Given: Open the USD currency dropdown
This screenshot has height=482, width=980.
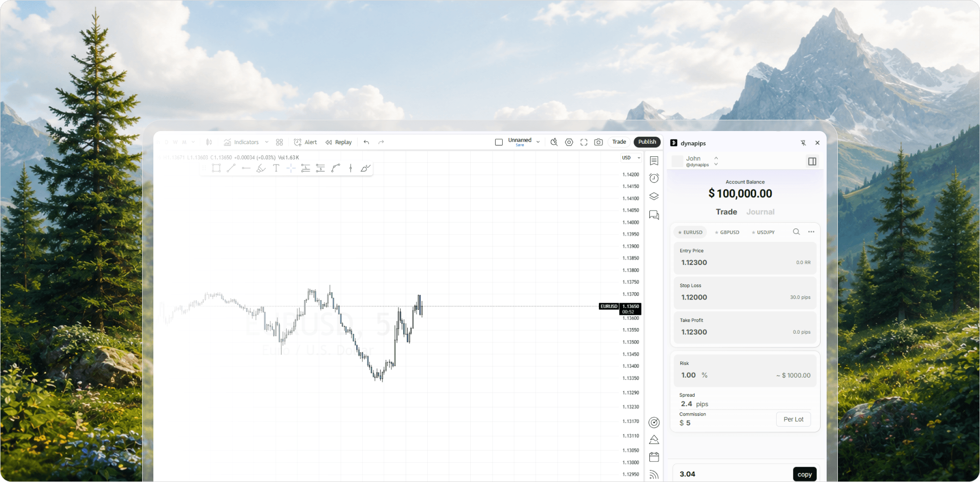Looking at the screenshot, I should tap(631, 158).
